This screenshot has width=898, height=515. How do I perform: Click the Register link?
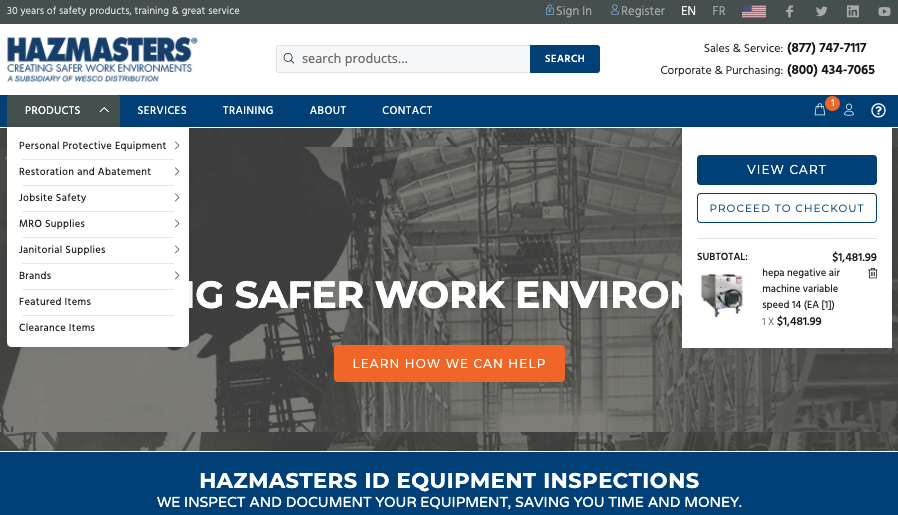pyautogui.click(x=637, y=11)
